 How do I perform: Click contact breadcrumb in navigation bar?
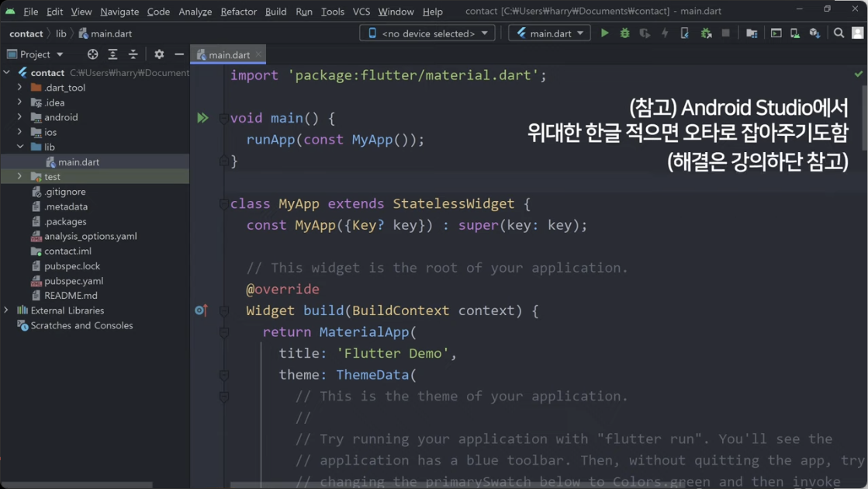pyautogui.click(x=26, y=34)
